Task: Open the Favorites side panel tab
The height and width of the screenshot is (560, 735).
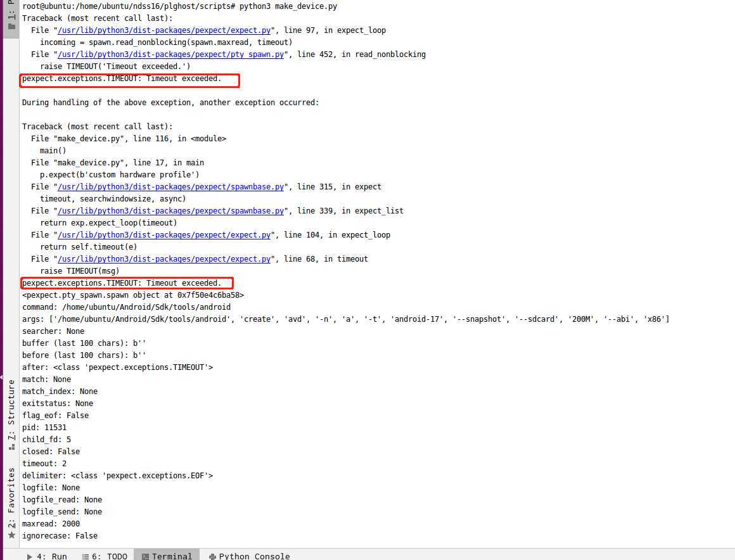Action: (11, 503)
